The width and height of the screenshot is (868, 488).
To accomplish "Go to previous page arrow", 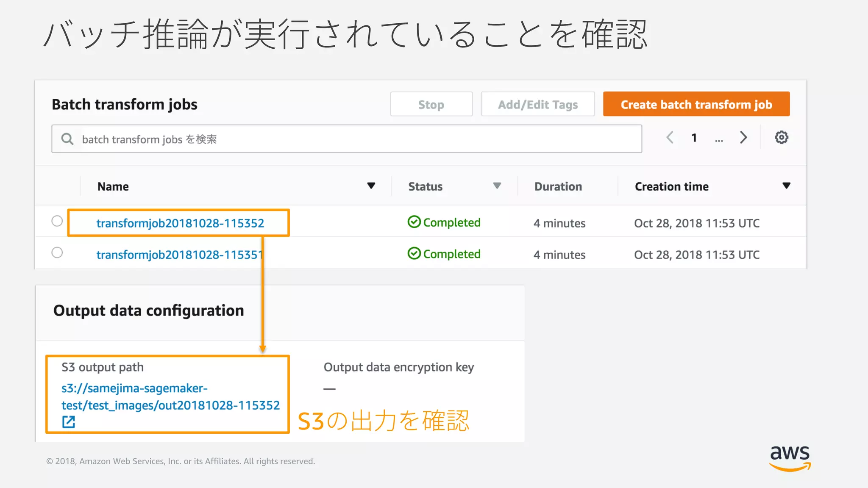I will coord(670,137).
